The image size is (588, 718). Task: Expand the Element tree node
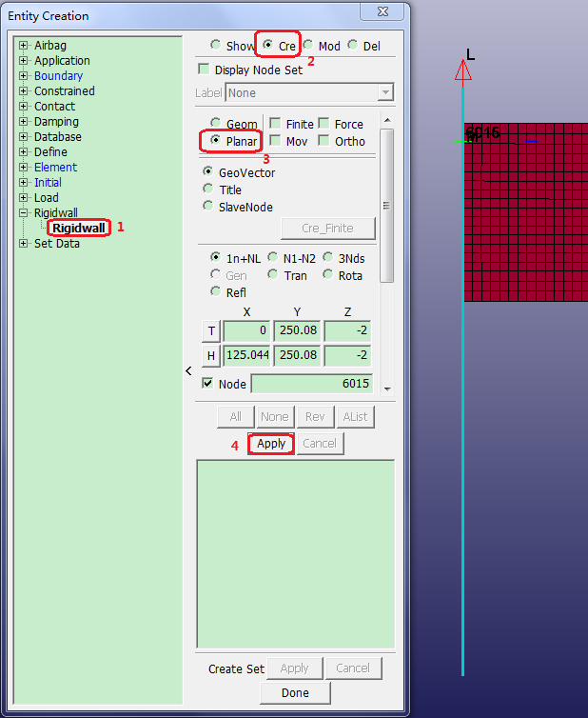tap(23, 168)
